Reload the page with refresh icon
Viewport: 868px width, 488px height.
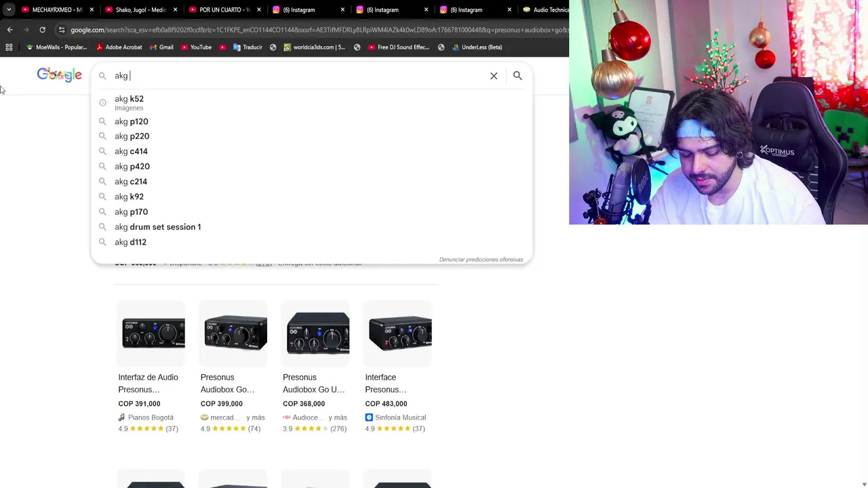[x=42, y=30]
